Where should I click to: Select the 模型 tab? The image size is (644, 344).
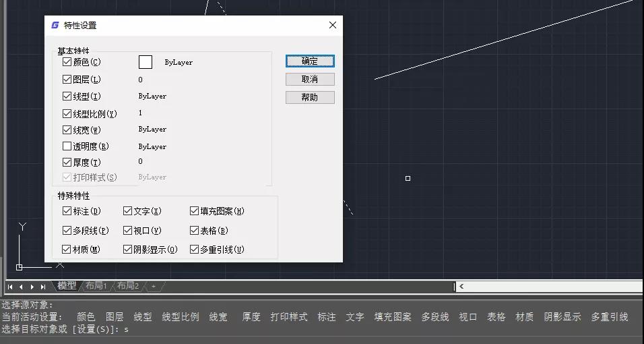pyautogui.click(x=67, y=286)
